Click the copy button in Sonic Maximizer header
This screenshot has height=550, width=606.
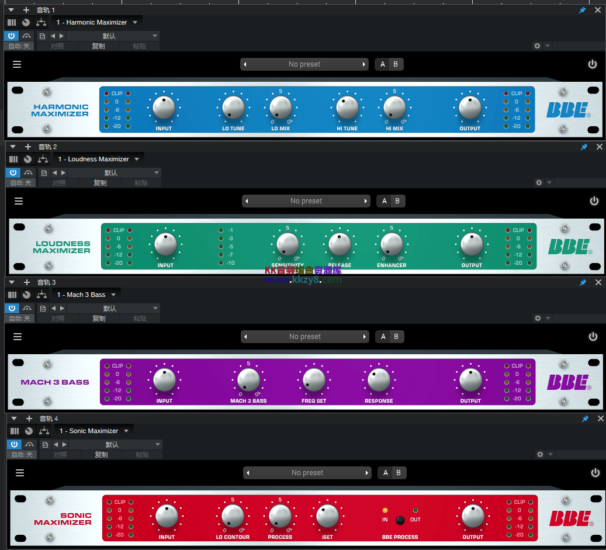pyautogui.click(x=102, y=455)
